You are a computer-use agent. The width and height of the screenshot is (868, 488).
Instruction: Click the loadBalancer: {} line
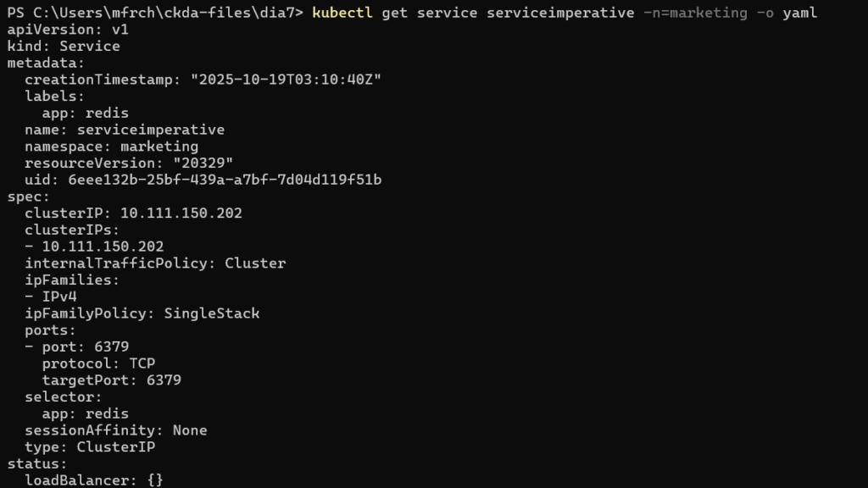[94, 480]
